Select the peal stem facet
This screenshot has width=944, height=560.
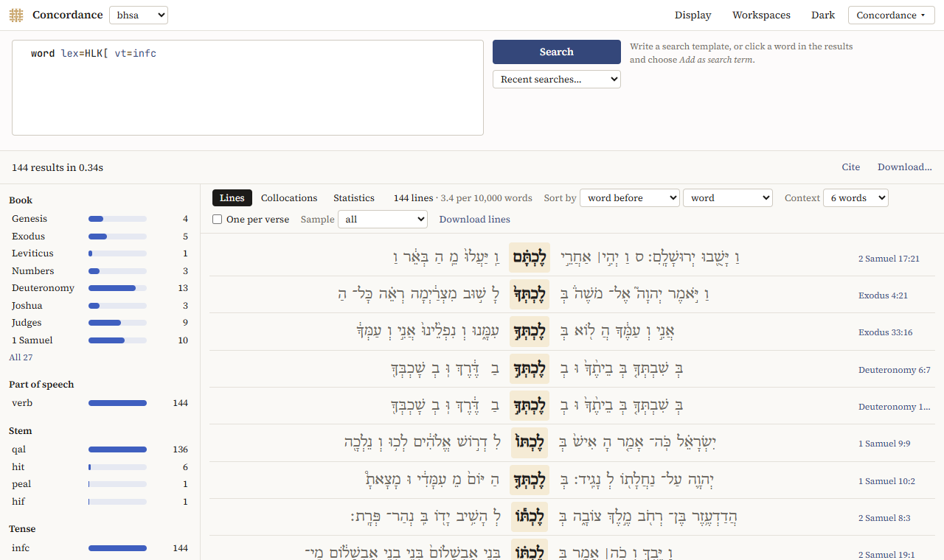point(100,484)
